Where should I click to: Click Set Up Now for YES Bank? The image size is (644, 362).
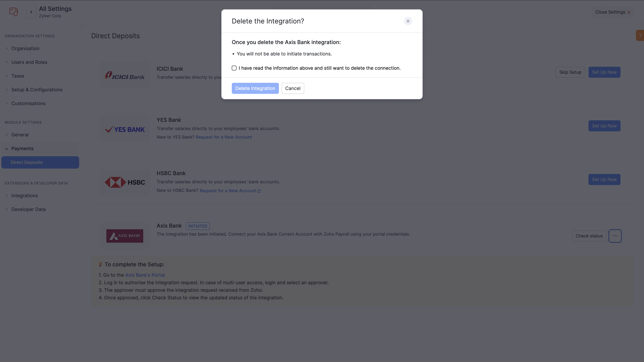pyautogui.click(x=604, y=126)
